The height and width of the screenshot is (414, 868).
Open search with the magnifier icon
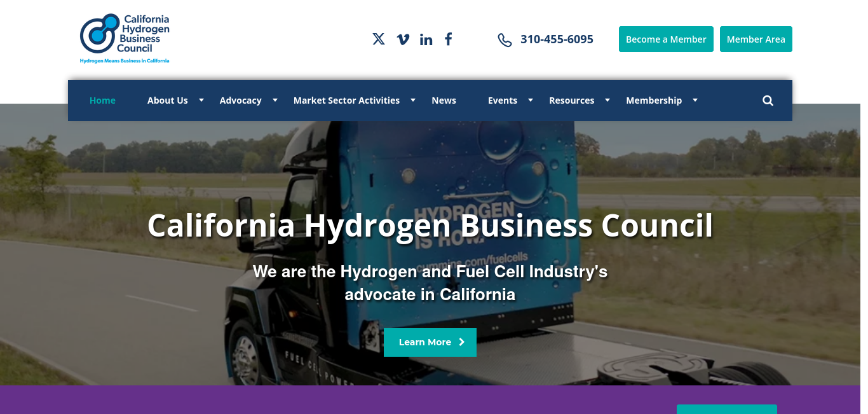[768, 100]
